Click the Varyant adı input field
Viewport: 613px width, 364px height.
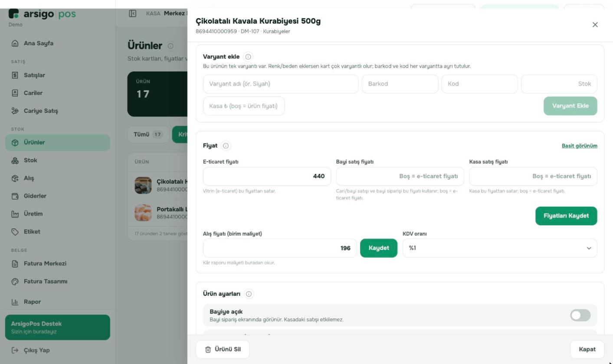click(281, 84)
